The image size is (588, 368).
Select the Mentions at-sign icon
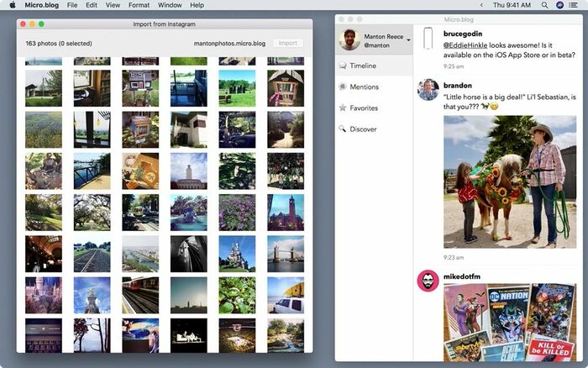(x=343, y=87)
